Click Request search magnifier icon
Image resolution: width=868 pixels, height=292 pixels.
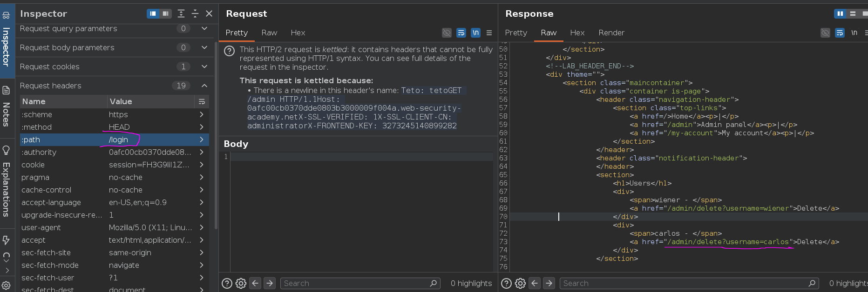433,283
